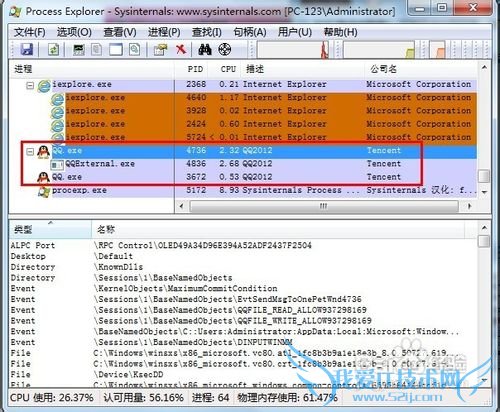Click the DLL/handle view toolbar icon
Viewport: 500px width, 412px height.
pos(135,49)
